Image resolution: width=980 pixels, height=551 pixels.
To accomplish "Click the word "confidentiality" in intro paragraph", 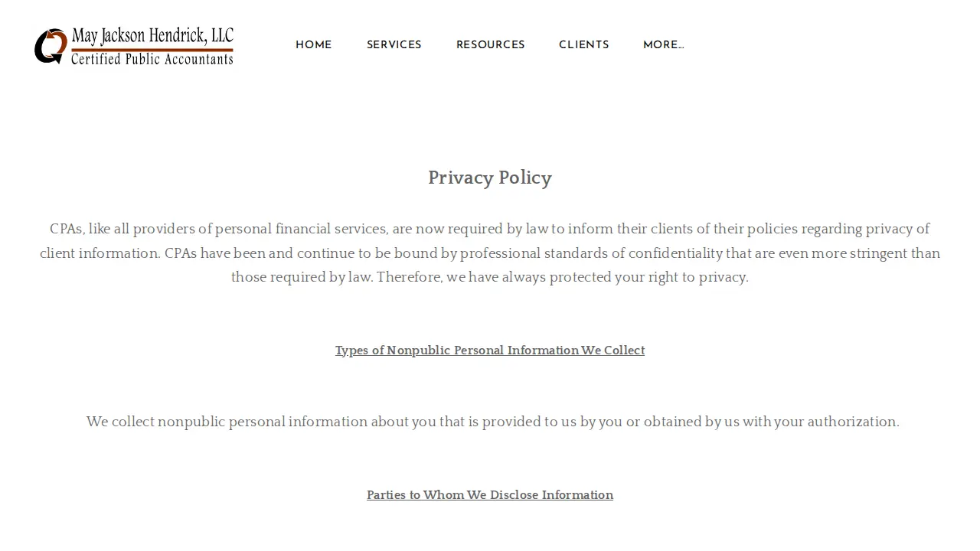I will pyautogui.click(x=675, y=253).
